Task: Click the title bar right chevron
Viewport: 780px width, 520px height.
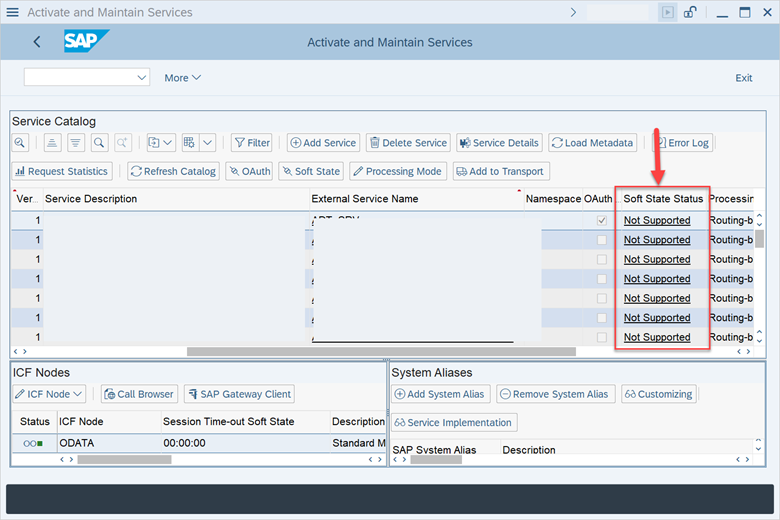Action: tap(573, 12)
